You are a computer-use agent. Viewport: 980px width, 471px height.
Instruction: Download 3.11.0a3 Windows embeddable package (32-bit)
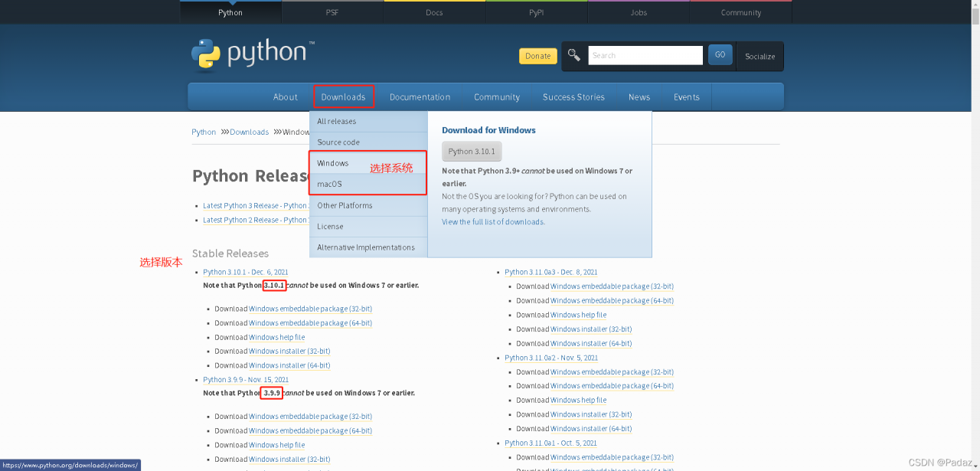[x=612, y=286]
